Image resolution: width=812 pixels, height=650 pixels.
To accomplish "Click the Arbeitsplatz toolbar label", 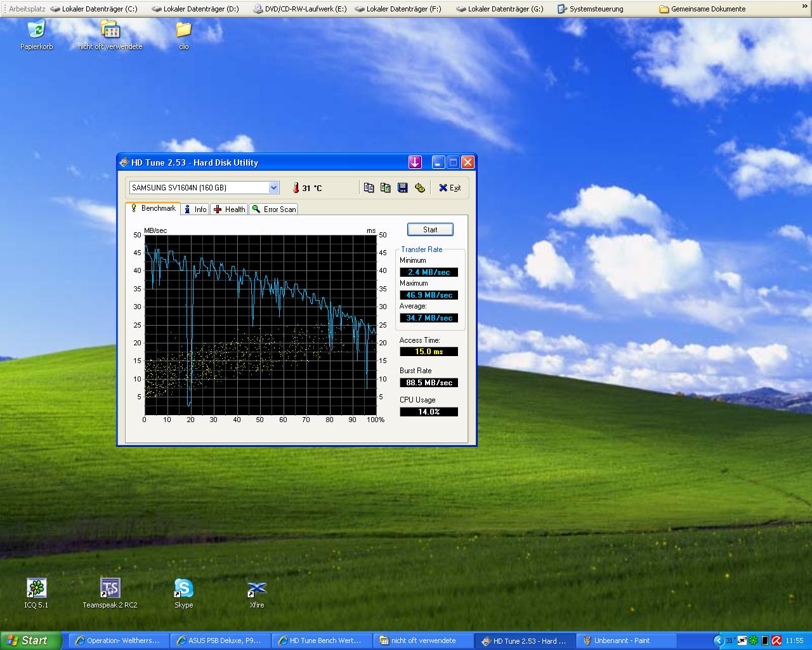I will point(27,9).
